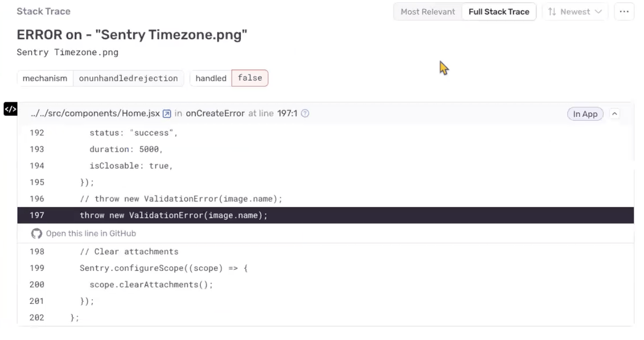This screenshot has height=340, width=644.
Task: Click the handled false tag
Action: click(250, 78)
